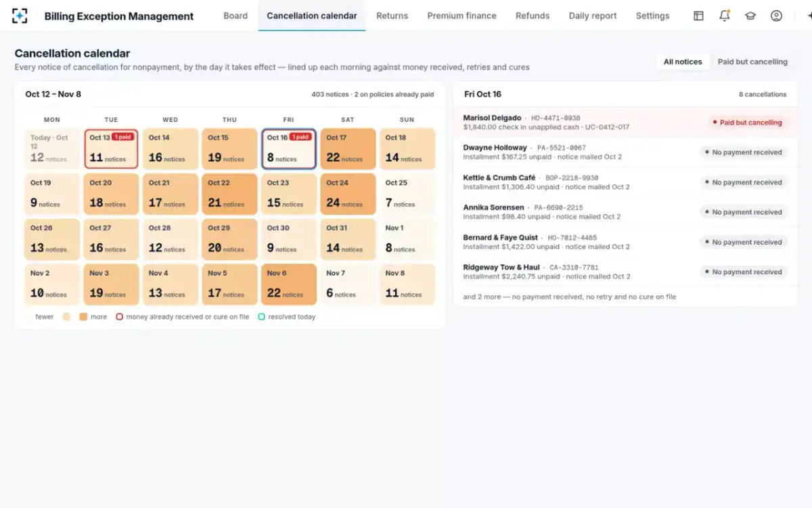The image size is (812, 508).
Task: Open the Annika Sorensen cancellation row
Action: point(625,212)
